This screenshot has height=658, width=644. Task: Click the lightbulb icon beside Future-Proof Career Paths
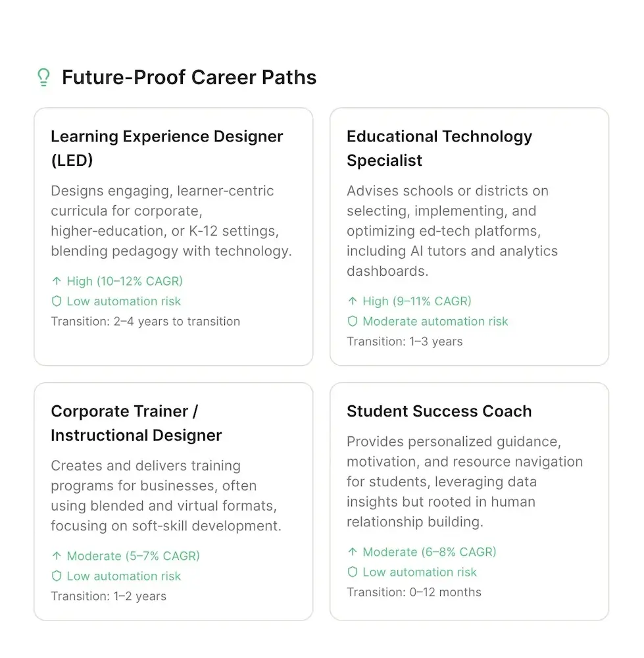43,78
